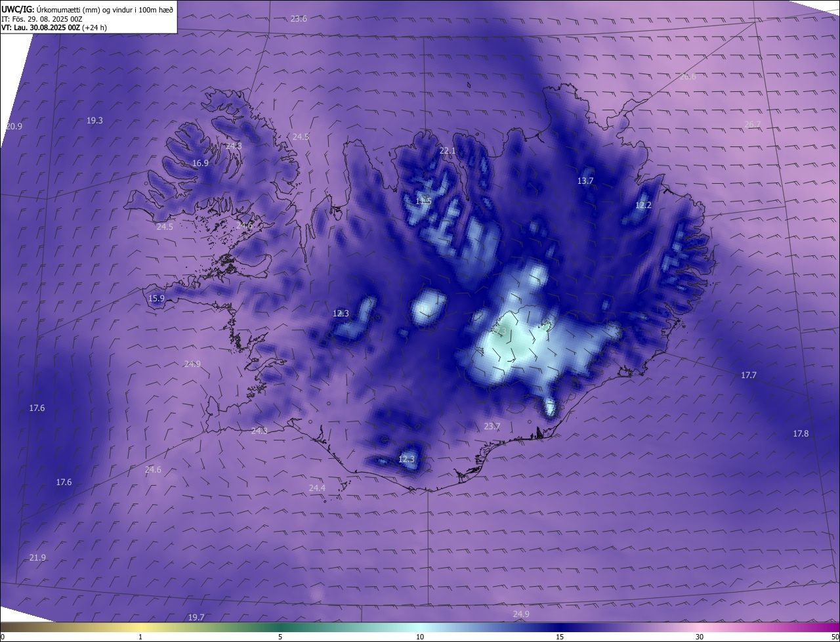This screenshot has height=642, width=840.
Task: Click the color scale tick labeled 1
Action: [140, 637]
